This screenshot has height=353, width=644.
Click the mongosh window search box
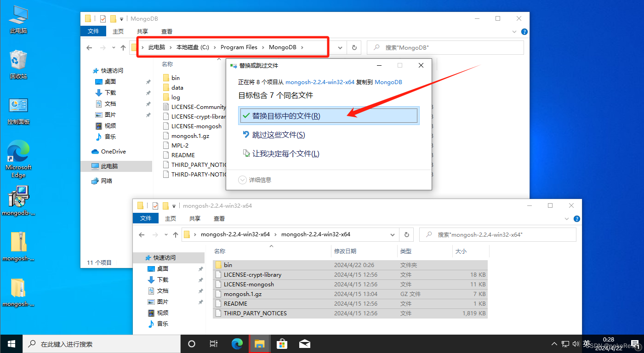(x=498, y=234)
